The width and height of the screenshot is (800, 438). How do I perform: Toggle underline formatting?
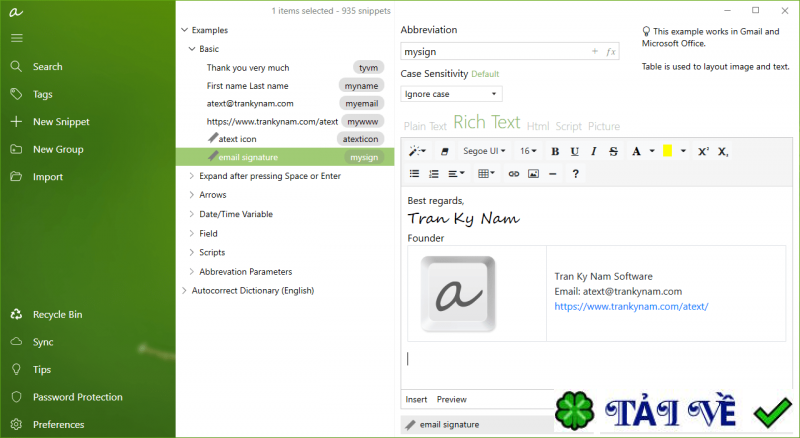(x=574, y=151)
